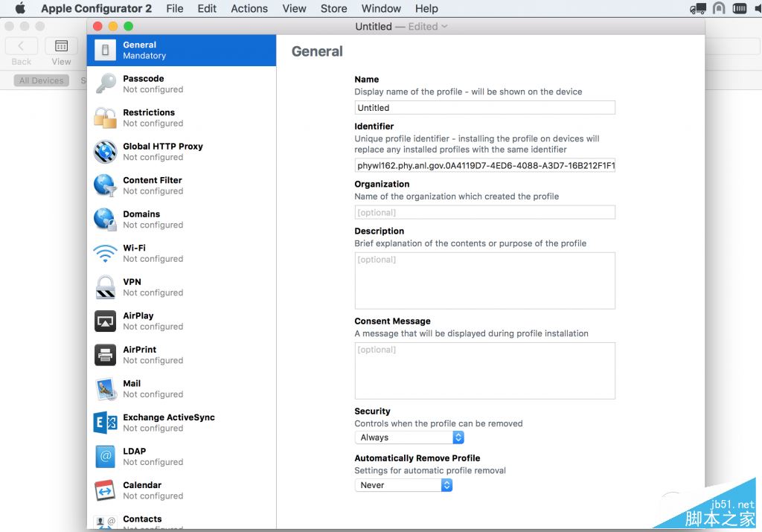The image size is (762, 532).
Task: Open the Help menu
Action: 426,8
